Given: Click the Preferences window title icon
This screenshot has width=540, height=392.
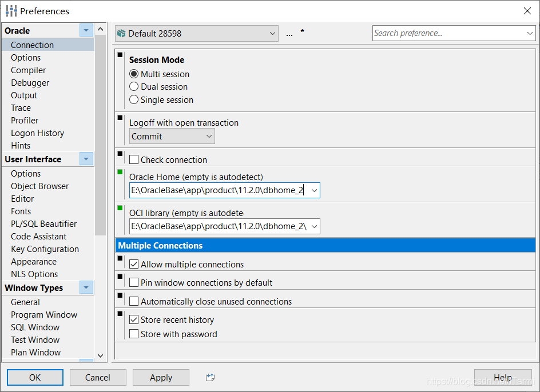Looking at the screenshot, I should coord(11,11).
